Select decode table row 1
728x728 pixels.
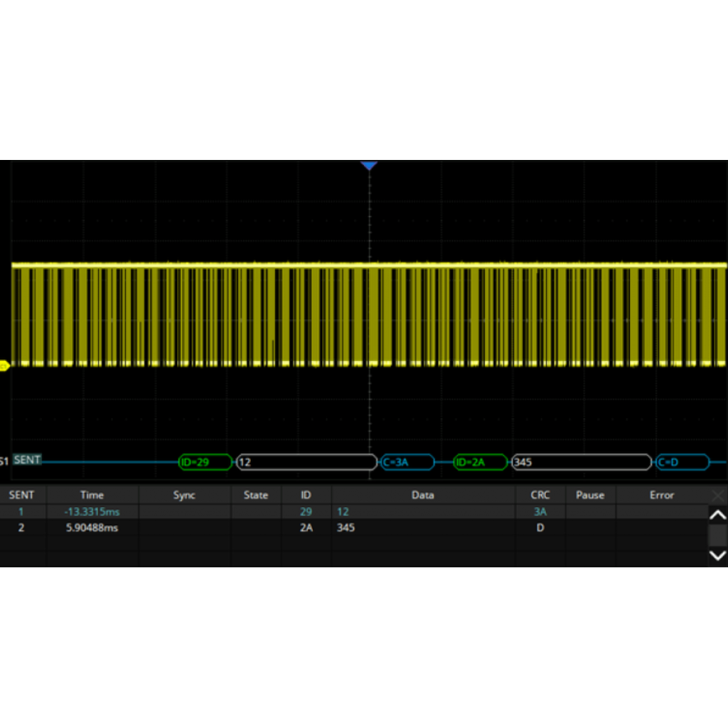tap(284, 511)
